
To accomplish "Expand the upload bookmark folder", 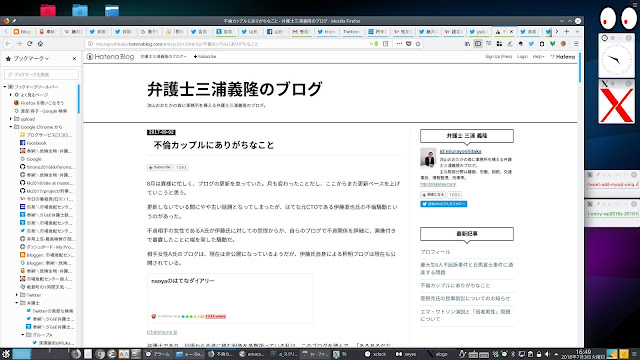I will click(11, 119).
